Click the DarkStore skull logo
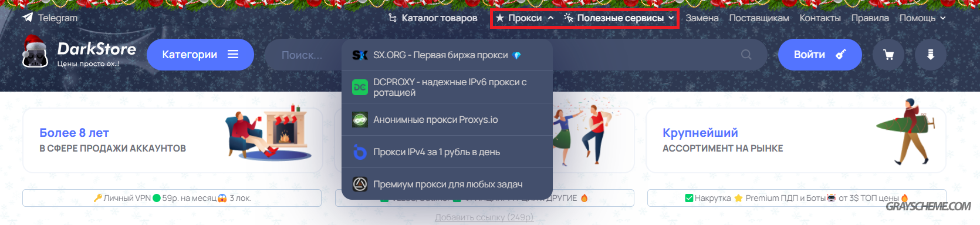This screenshot has height=225, width=980. click(35, 52)
